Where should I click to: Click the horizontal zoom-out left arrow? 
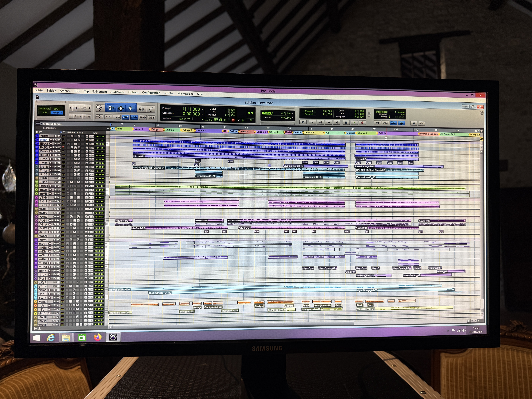point(71,108)
